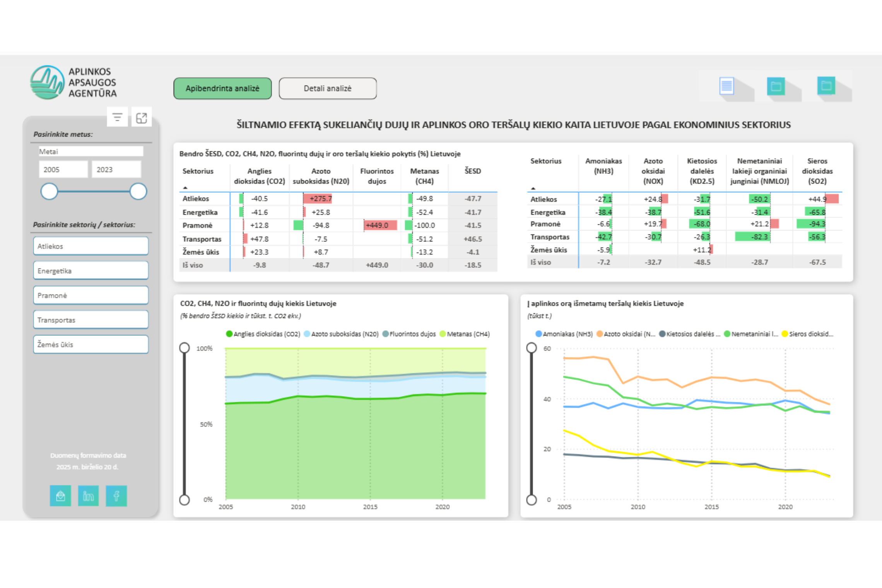Click sort arrow under right Sektorius header
Screen dimensions: 882x588
coord(533,188)
